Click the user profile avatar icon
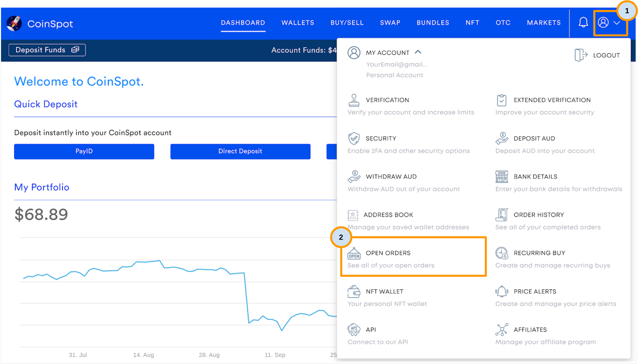 (x=603, y=22)
